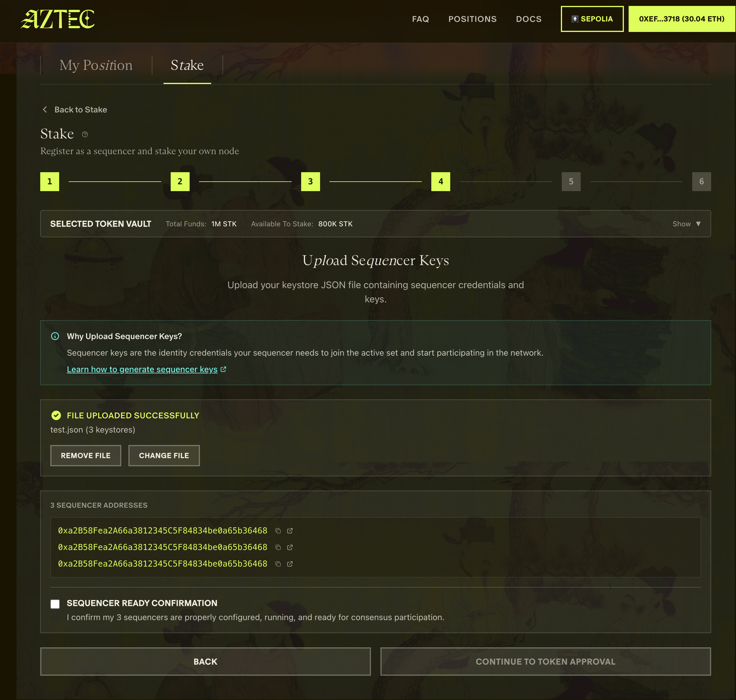736x700 pixels.
Task: Open third sequencer address external link
Action: click(x=290, y=564)
